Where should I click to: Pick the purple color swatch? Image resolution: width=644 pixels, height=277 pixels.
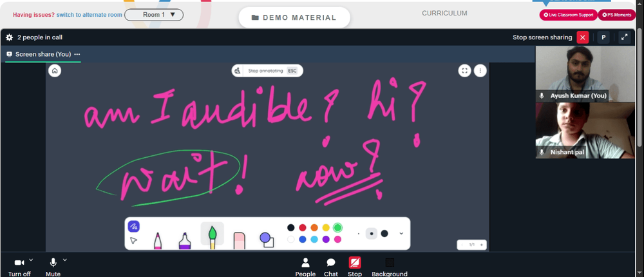coord(326,239)
